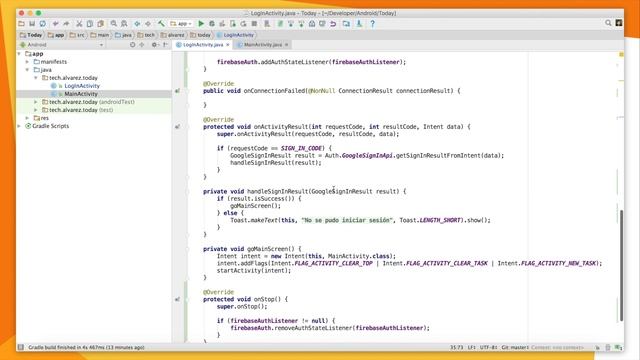Image resolution: width=640 pixels, height=360 pixels.
Task: Switch to MainActivity.java tab
Action: point(262,45)
